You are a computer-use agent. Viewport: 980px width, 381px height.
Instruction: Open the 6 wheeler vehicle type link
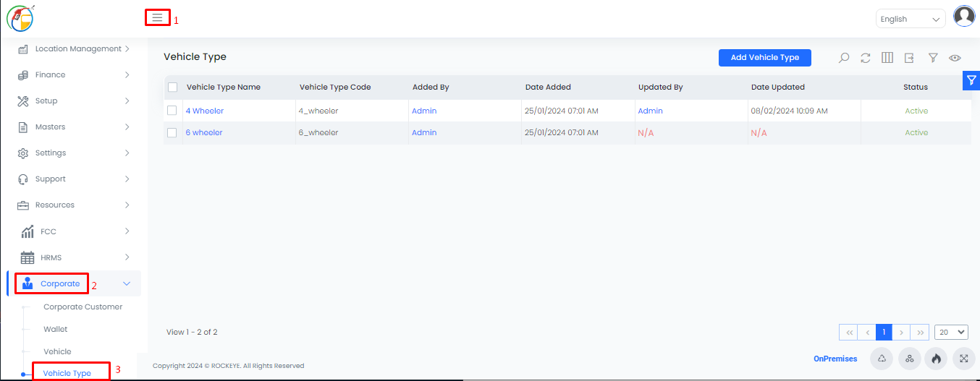(x=204, y=133)
